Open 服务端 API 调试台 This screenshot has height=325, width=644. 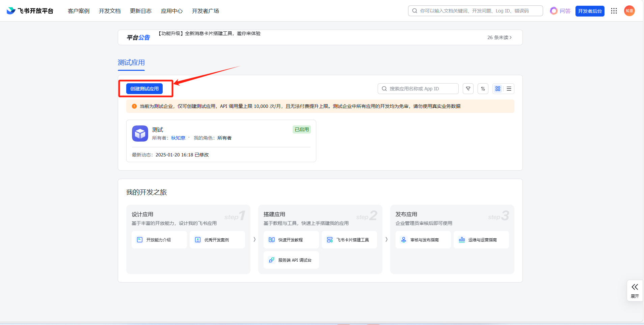click(x=291, y=260)
